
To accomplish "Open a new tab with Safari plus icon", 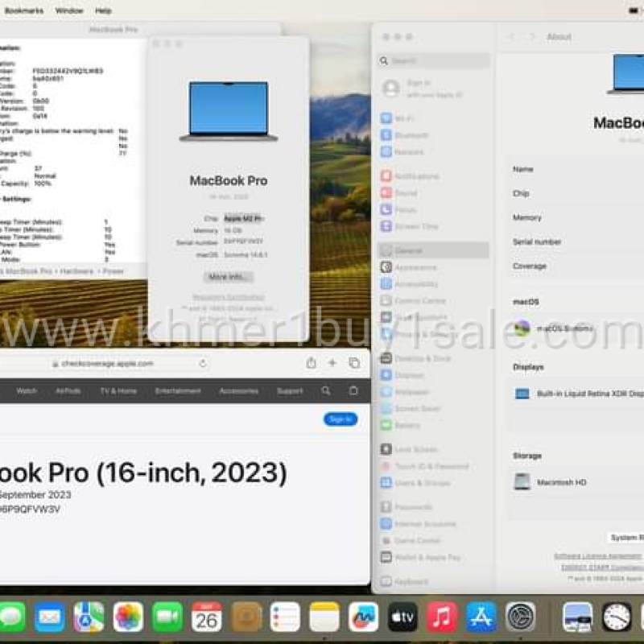I will coord(332,363).
